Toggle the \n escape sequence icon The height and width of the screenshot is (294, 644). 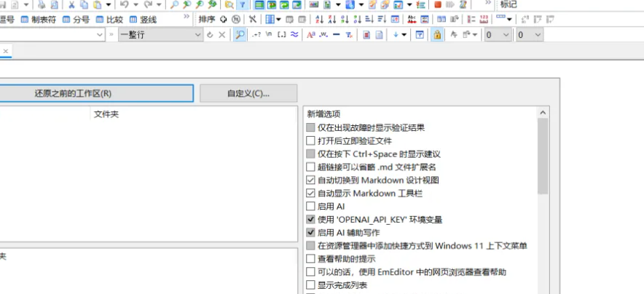269,35
